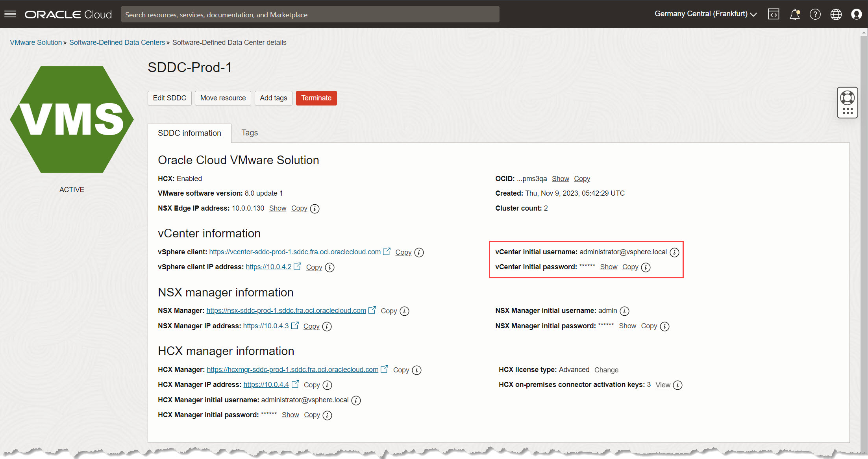The width and height of the screenshot is (868, 459).
Task: Copy the vCenter initial password
Action: [630, 267]
